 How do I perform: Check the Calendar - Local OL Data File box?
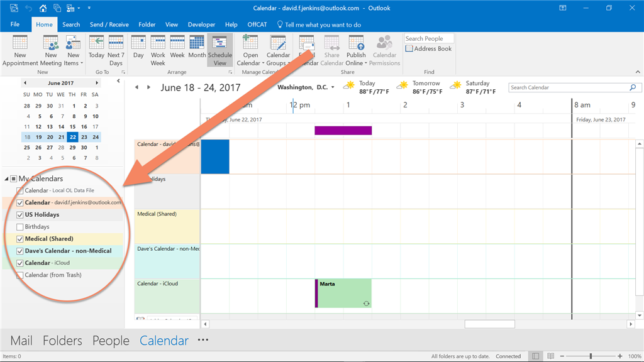pyautogui.click(x=19, y=190)
